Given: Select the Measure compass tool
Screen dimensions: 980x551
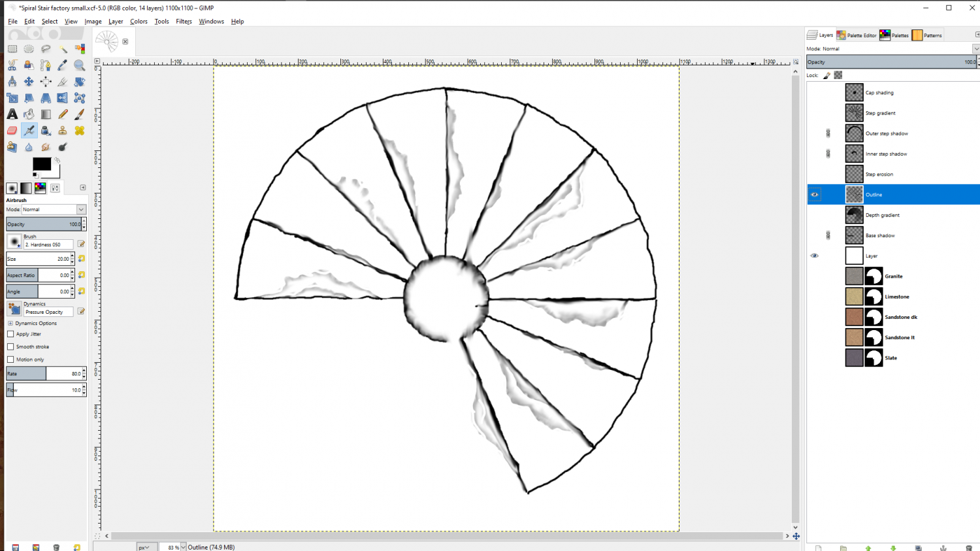Looking at the screenshot, I should coord(12,82).
